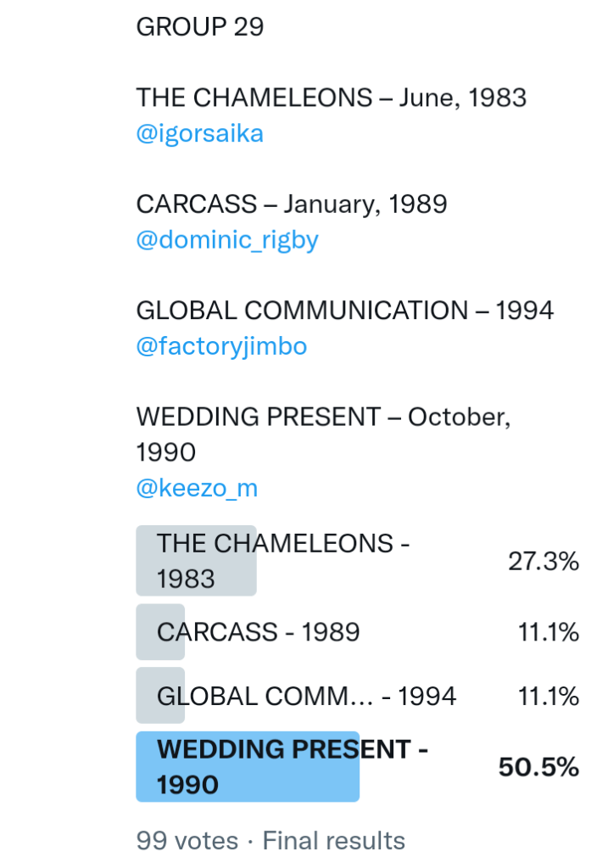Click the Final results label
Screen dimensions: 608x868
click(333, 841)
